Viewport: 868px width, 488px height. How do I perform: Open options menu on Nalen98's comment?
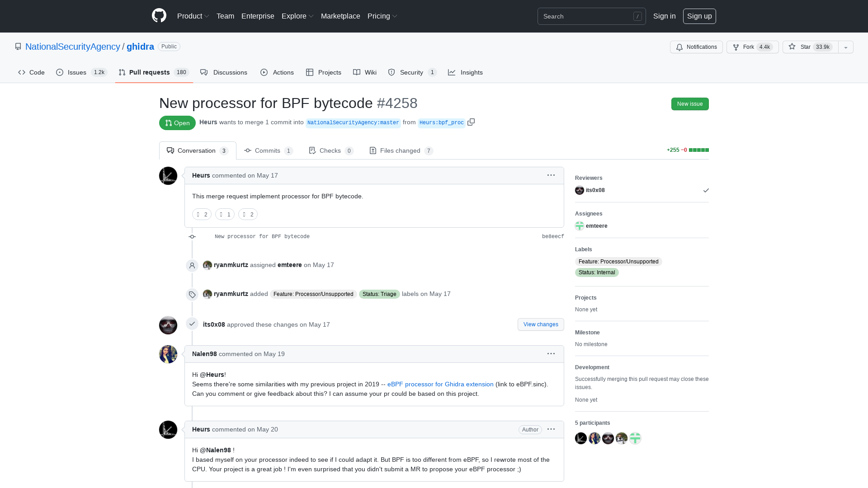(x=551, y=354)
